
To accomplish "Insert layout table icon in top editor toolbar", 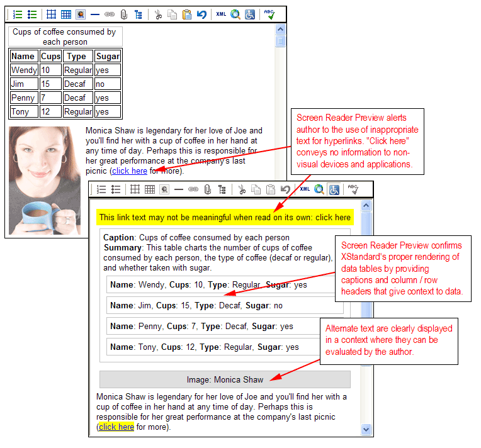I will click(51, 14).
